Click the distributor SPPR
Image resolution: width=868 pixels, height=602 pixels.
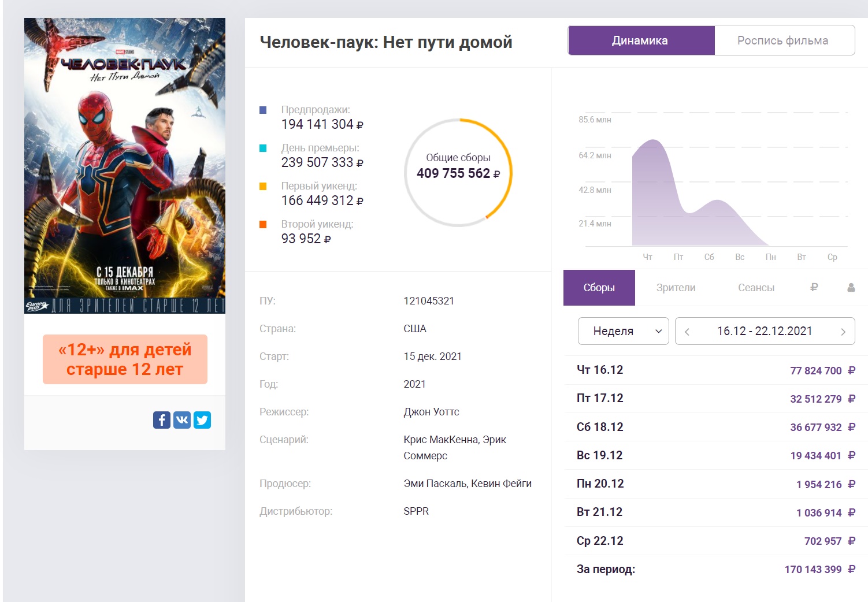click(x=416, y=511)
